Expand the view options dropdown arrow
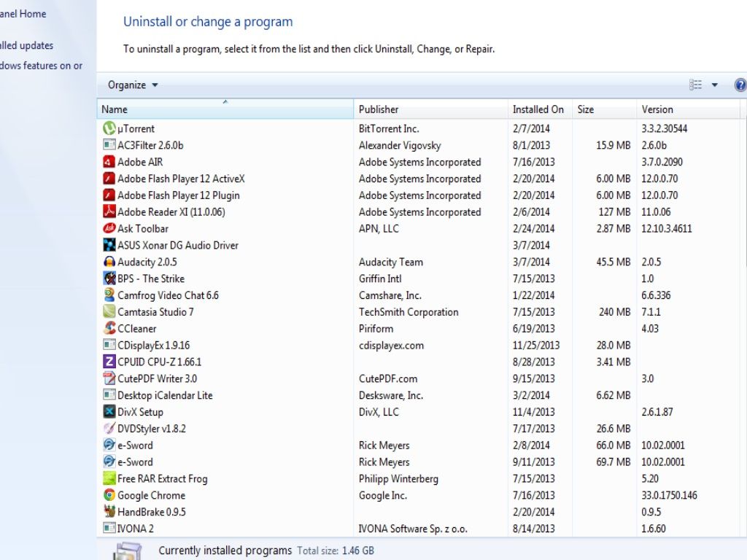 click(x=715, y=85)
